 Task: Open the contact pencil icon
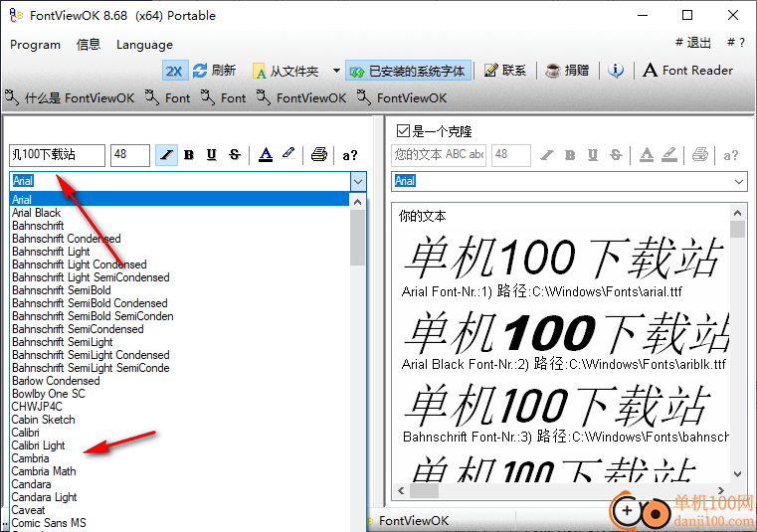(490, 71)
